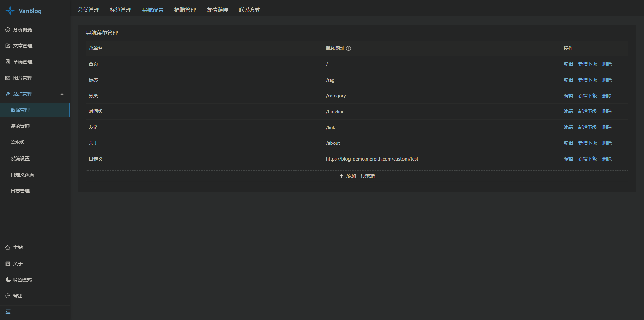Add sub-level to 时间线 row
644x320 pixels.
[587, 111]
